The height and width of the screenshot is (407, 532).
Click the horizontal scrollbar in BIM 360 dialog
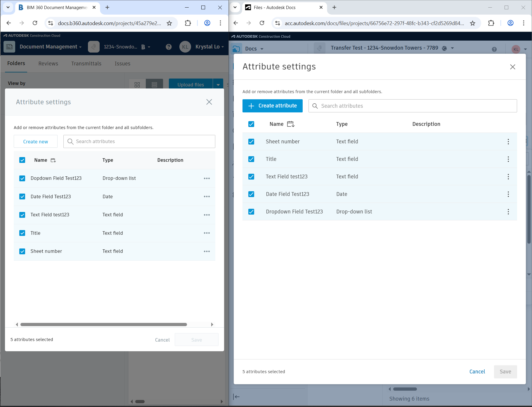pos(104,325)
